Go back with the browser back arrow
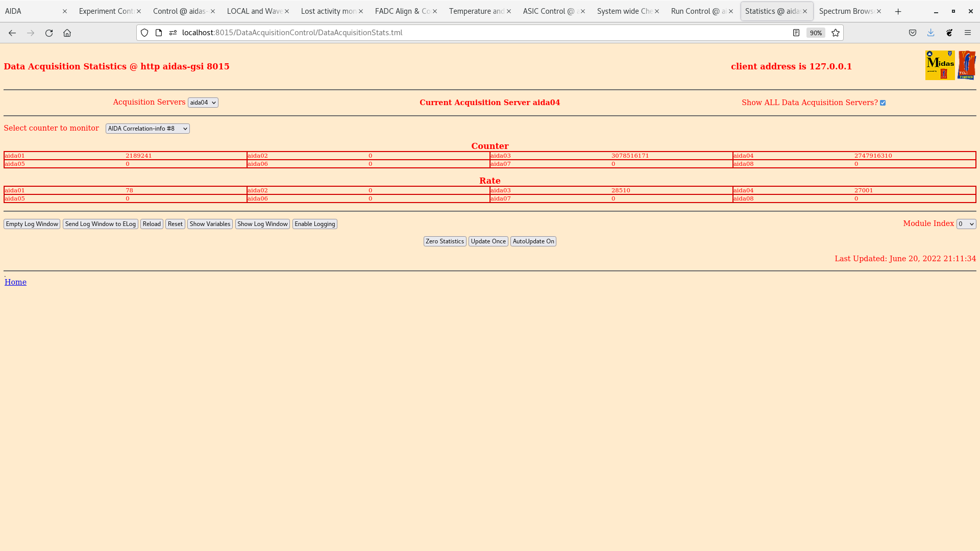The height and width of the screenshot is (551, 980). click(x=12, y=33)
